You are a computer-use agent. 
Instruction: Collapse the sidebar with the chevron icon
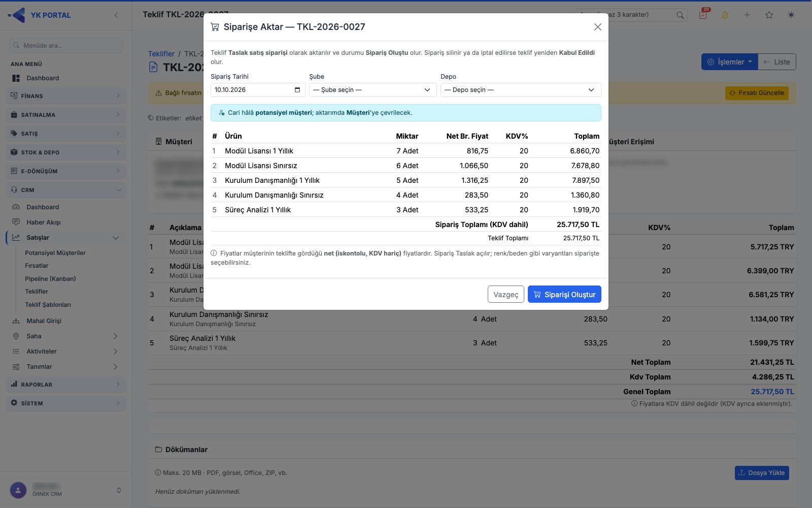116,15
